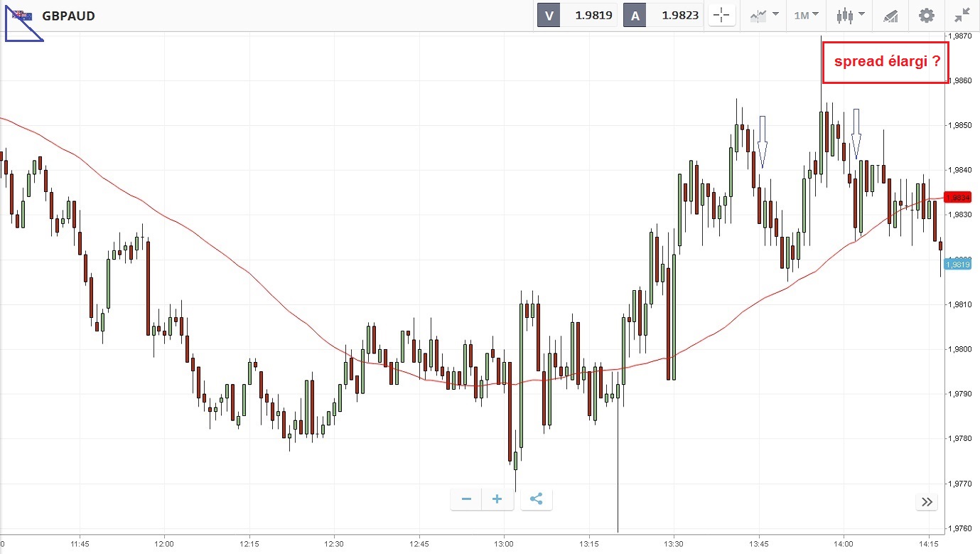Click the buy price 1.9823
This screenshot has width=980, height=554.
click(x=680, y=16)
